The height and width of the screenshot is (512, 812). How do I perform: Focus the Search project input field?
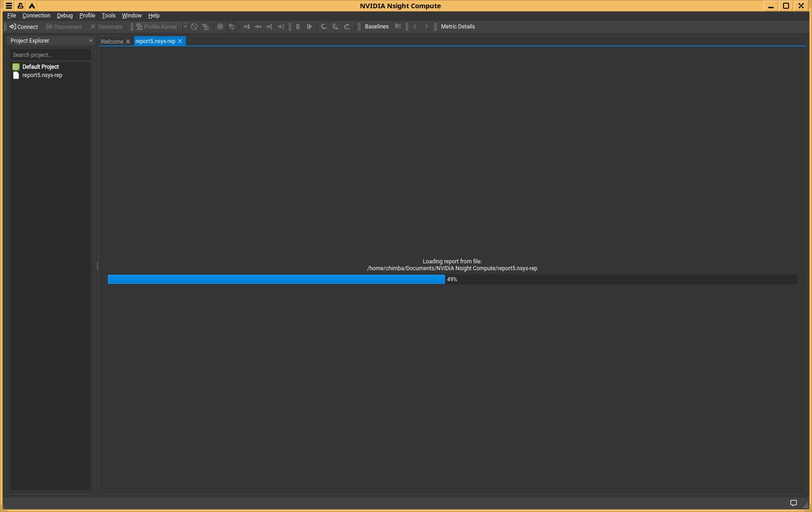[x=50, y=55]
